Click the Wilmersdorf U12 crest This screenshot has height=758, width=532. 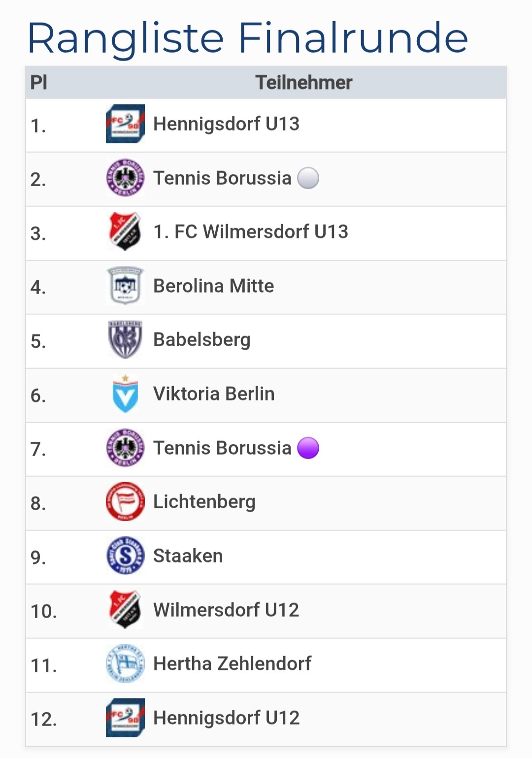point(125,610)
